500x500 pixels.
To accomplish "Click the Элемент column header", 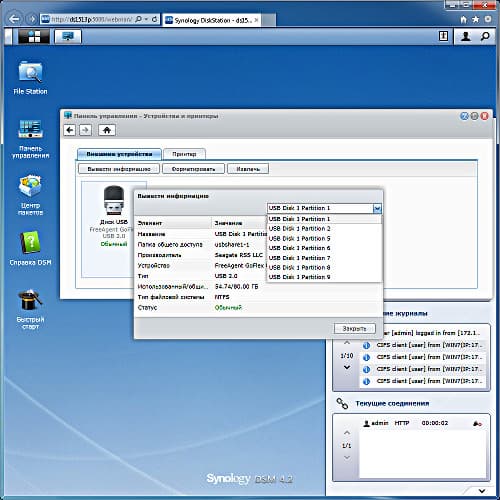I will pos(173,223).
